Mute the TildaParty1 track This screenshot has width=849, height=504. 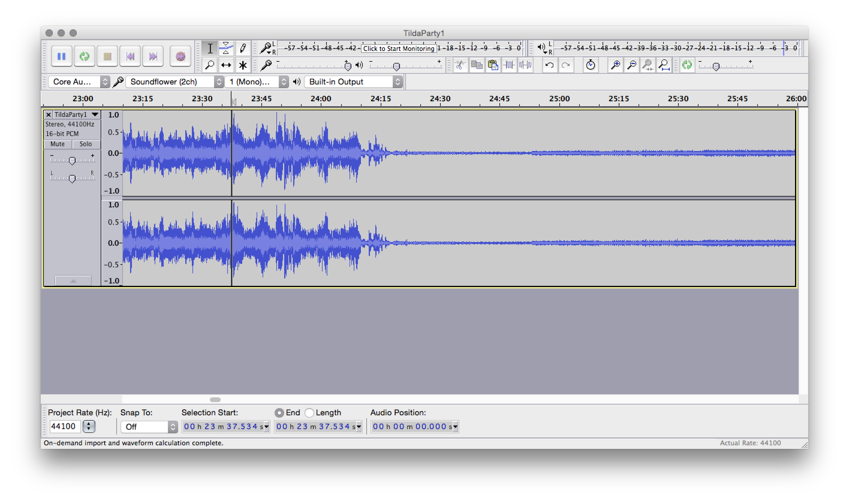[x=58, y=144]
